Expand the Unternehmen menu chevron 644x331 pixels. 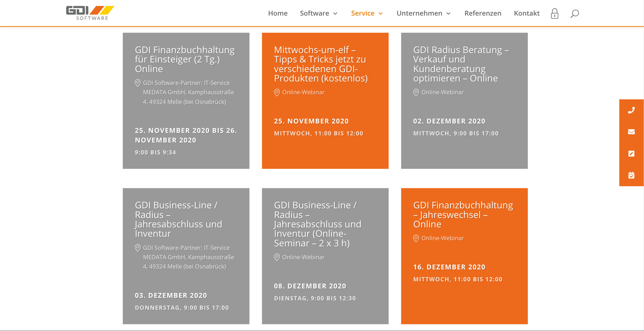coord(449,13)
